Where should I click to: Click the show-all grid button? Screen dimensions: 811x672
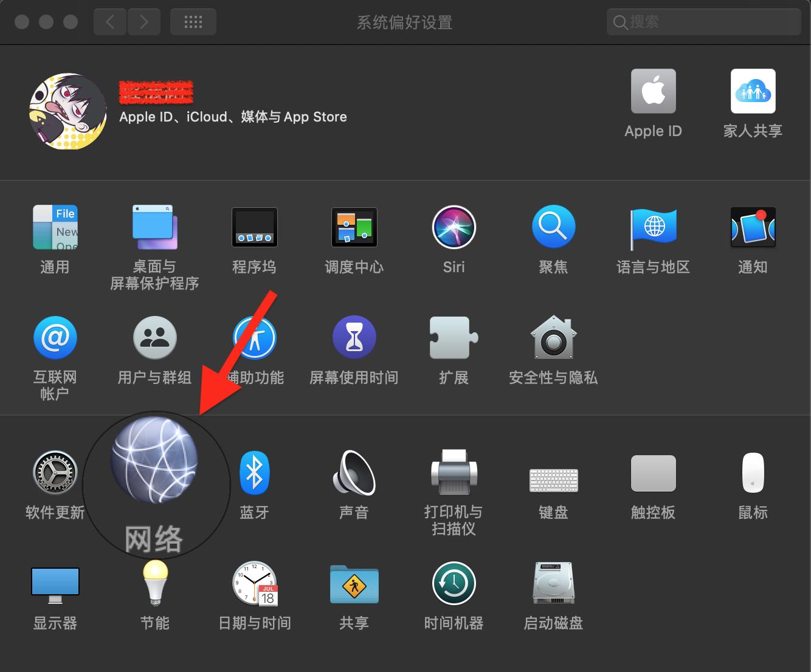193,21
